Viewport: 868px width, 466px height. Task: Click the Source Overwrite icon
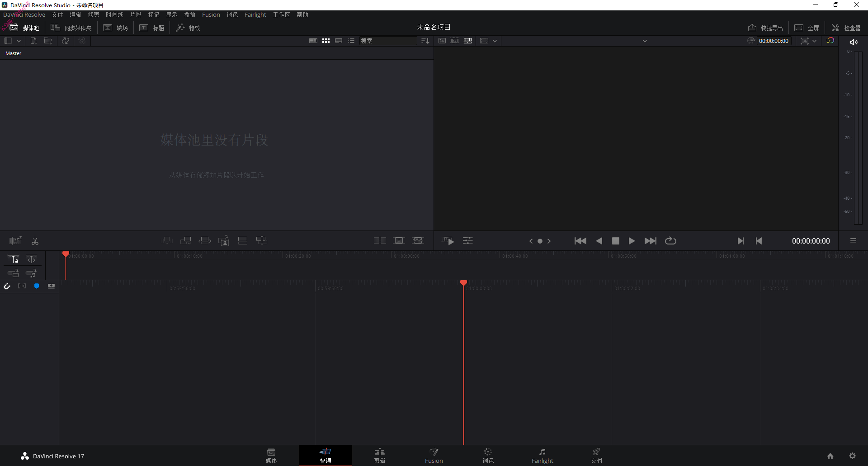coord(262,240)
